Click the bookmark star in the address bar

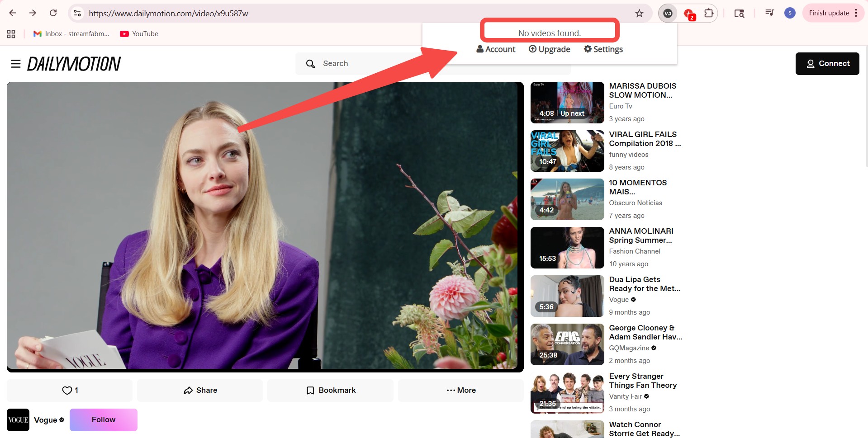point(639,13)
